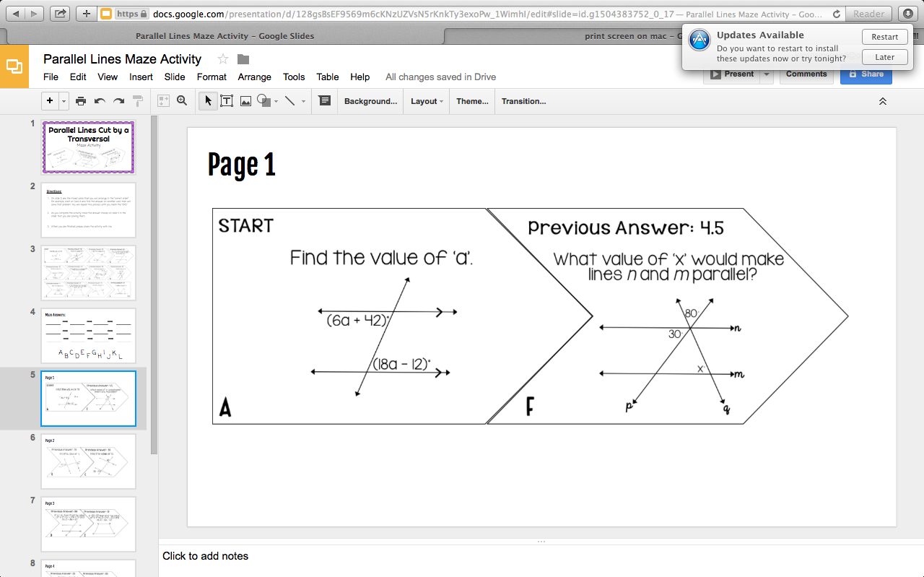Image resolution: width=924 pixels, height=577 pixels.
Task: Dismiss updates with the Later button
Action: pyautogui.click(x=884, y=56)
